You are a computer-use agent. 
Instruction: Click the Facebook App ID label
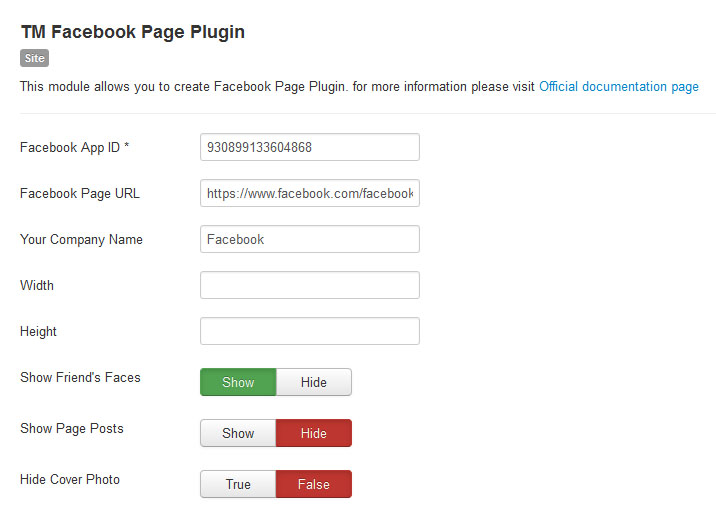[x=74, y=147]
